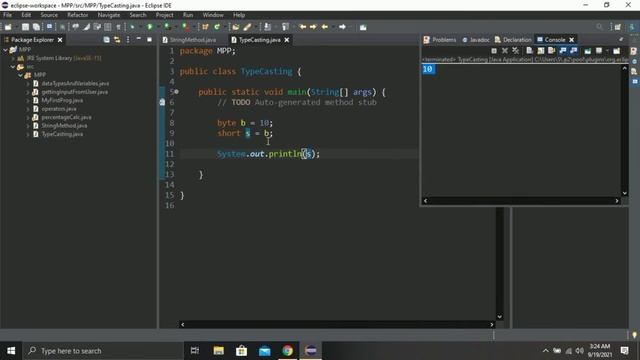Collapse the MPP package node

(x=20, y=75)
